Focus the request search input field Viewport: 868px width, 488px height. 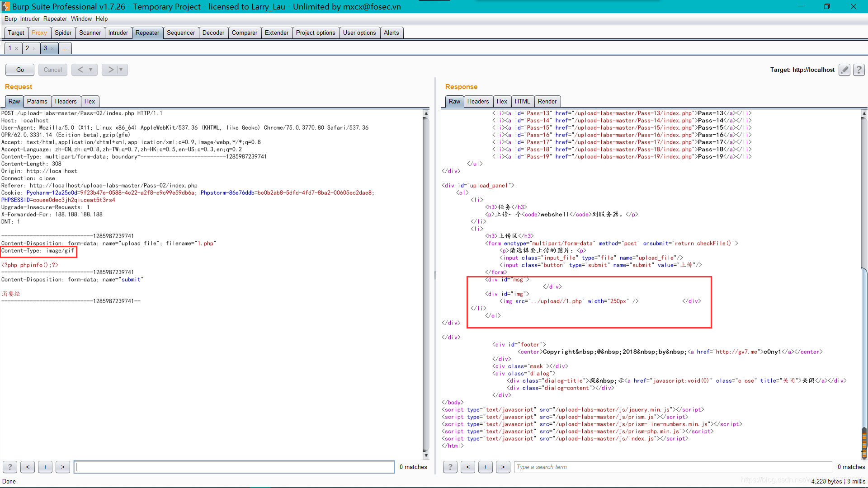click(x=234, y=467)
